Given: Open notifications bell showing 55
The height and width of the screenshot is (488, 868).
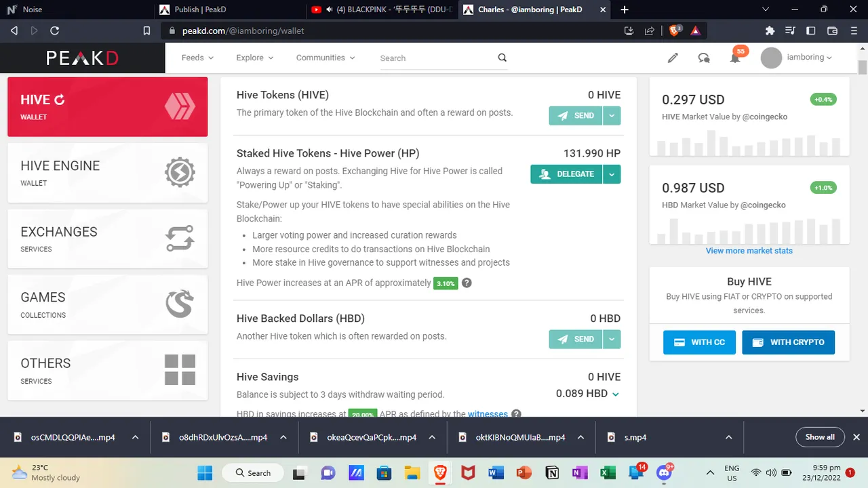Looking at the screenshot, I should pyautogui.click(x=735, y=57).
